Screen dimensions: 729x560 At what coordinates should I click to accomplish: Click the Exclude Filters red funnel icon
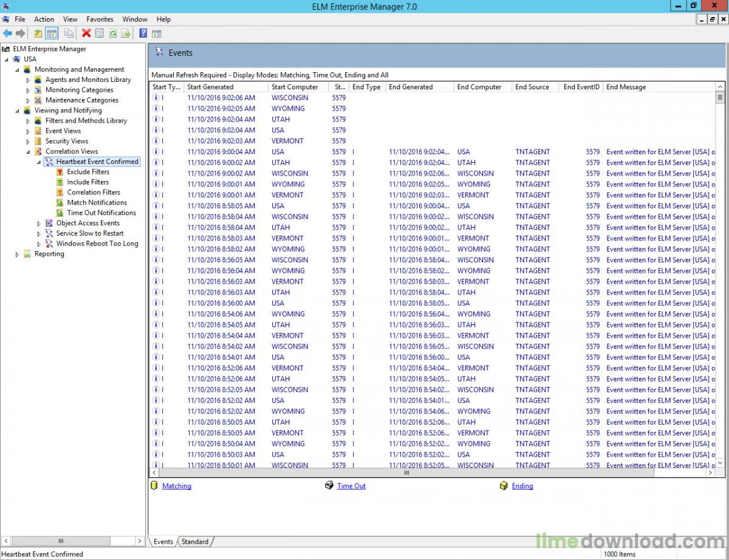pos(60,172)
